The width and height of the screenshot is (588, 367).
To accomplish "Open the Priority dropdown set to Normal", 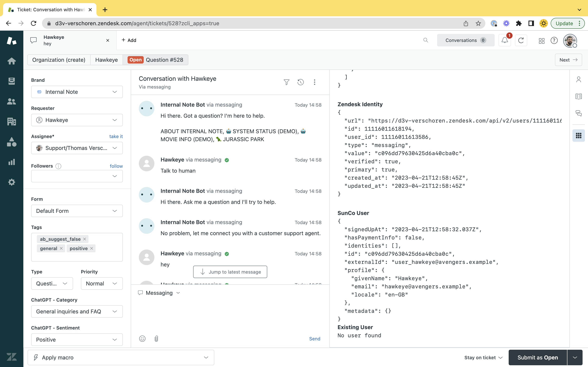I will [101, 283].
